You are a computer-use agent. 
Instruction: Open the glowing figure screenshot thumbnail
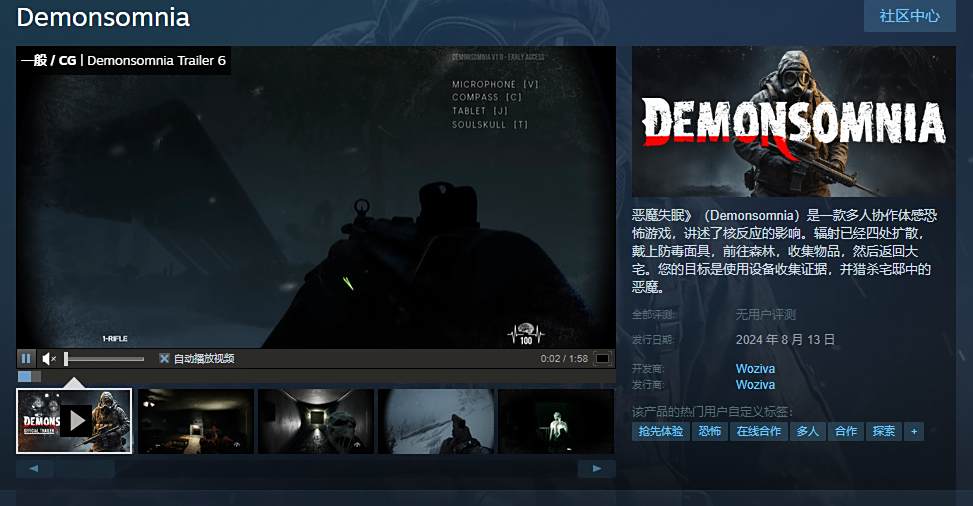point(556,421)
